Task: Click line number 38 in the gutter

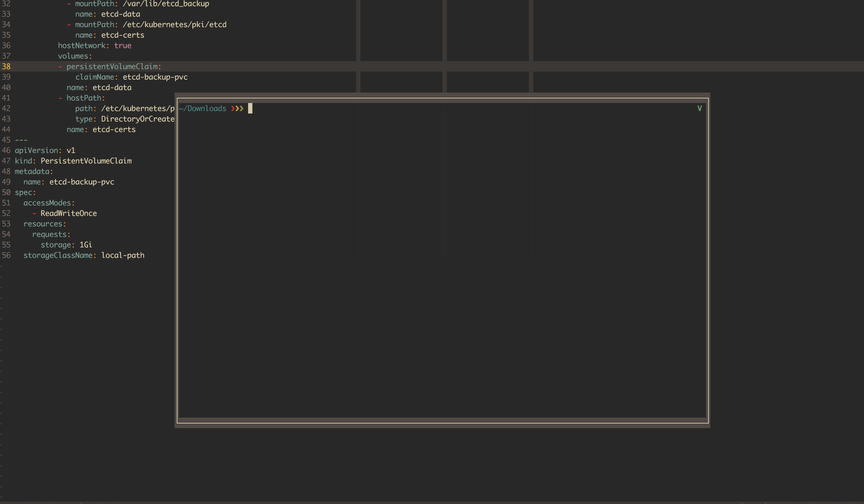Action: 6,66
